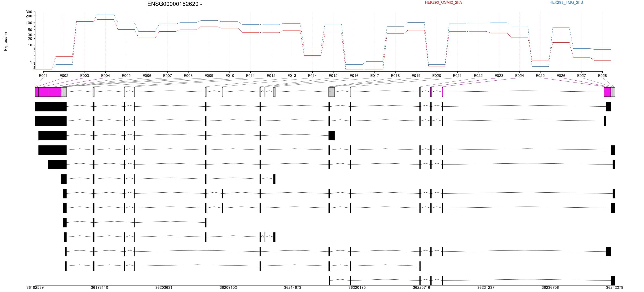Click genomic coordinate 36209152
644x292 pixels.
(x=228, y=287)
